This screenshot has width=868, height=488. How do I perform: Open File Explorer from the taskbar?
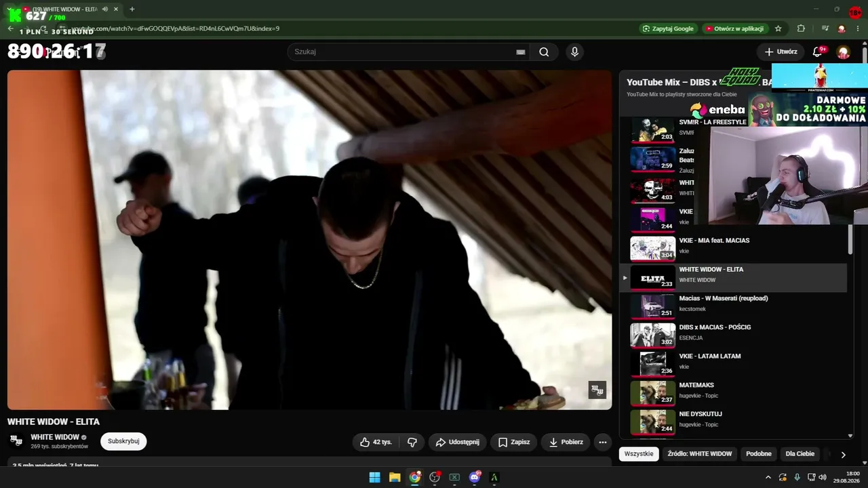coord(395,477)
